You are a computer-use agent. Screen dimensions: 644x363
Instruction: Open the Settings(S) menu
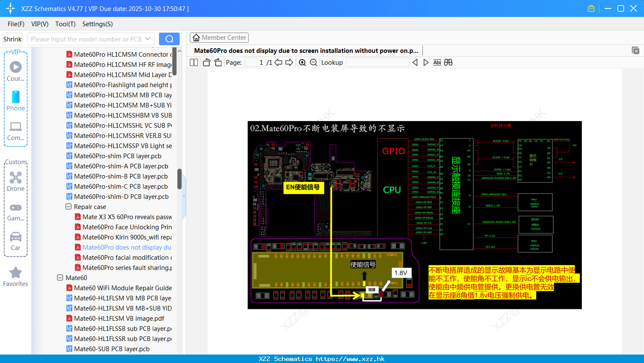[98, 24]
